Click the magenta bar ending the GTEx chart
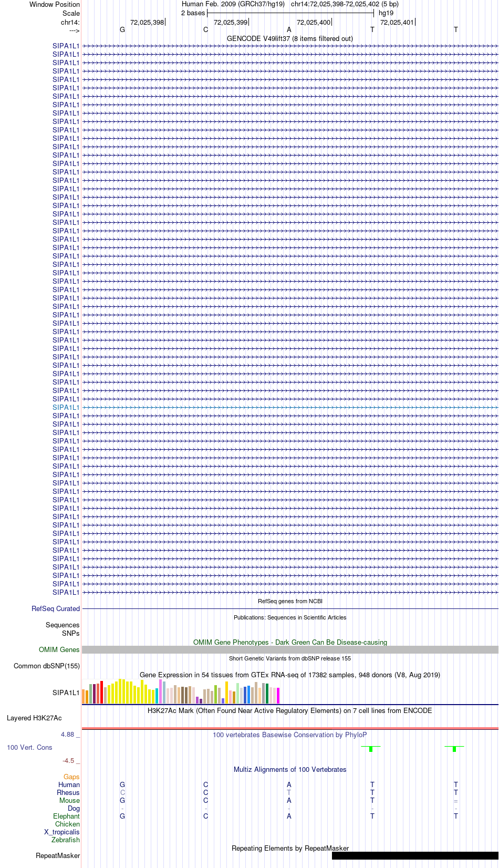 click(x=278, y=696)
